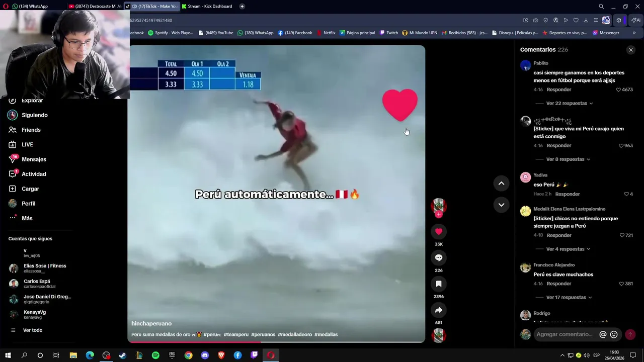Open Spotify - Web Player bookmark
This screenshot has height=362, width=644.
171,33
